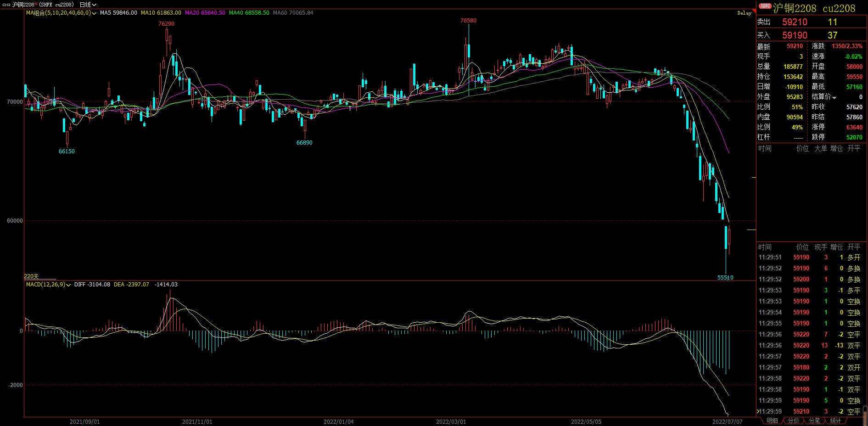
Task: Click the 卖出 sell price 59210
Action: (795, 22)
